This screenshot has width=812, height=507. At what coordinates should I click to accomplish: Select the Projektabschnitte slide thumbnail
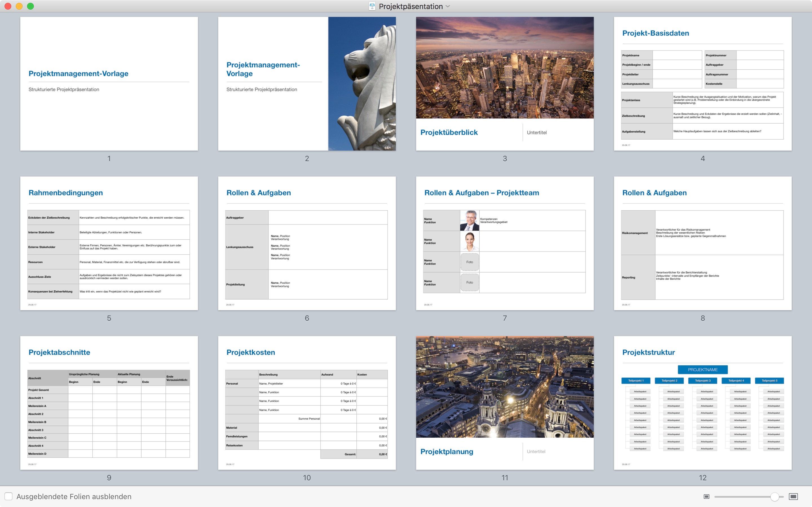[109, 403]
